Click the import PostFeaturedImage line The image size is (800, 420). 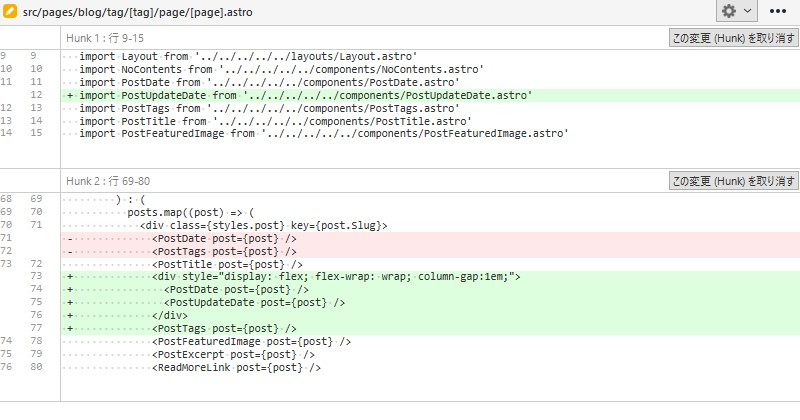324,133
